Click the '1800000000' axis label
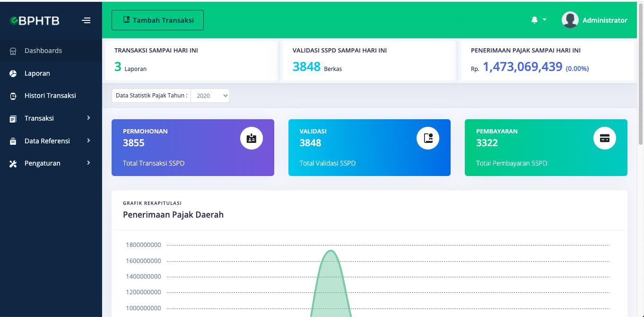The height and width of the screenshot is (317, 644). tap(143, 245)
